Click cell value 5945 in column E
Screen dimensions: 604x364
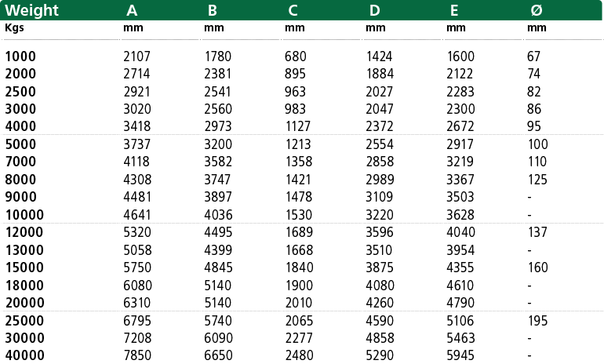pyautogui.click(x=460, y=355)
